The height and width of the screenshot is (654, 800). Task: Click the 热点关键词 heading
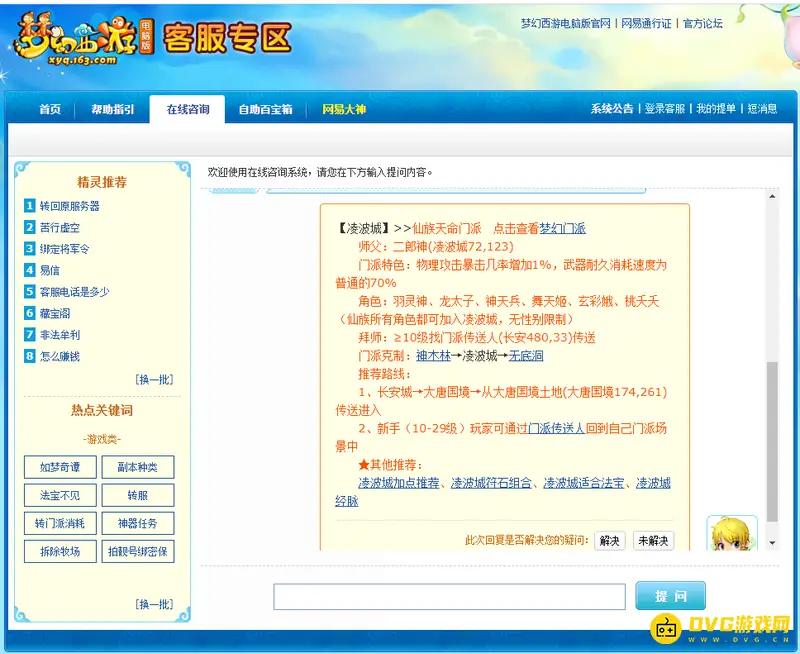pyautogui.click(x=102, y=410)
